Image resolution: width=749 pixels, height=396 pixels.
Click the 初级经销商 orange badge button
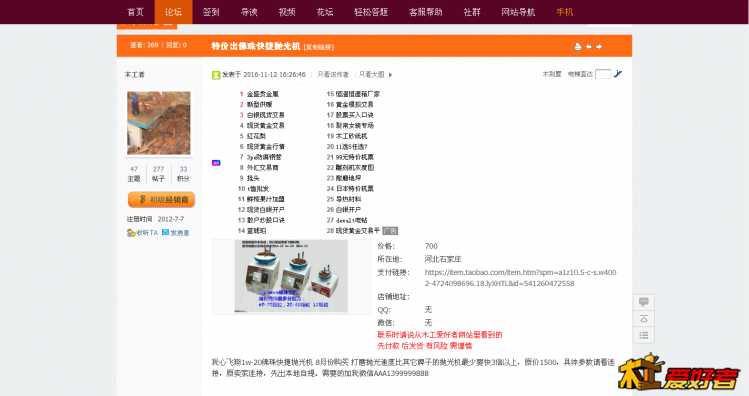161,200
